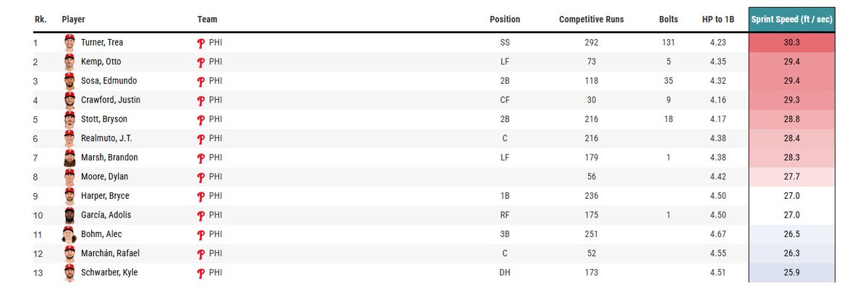This screenshot has width=868, height=308.
Task: Open Justin Crawford's player link
Action: [x=111, y=100]
